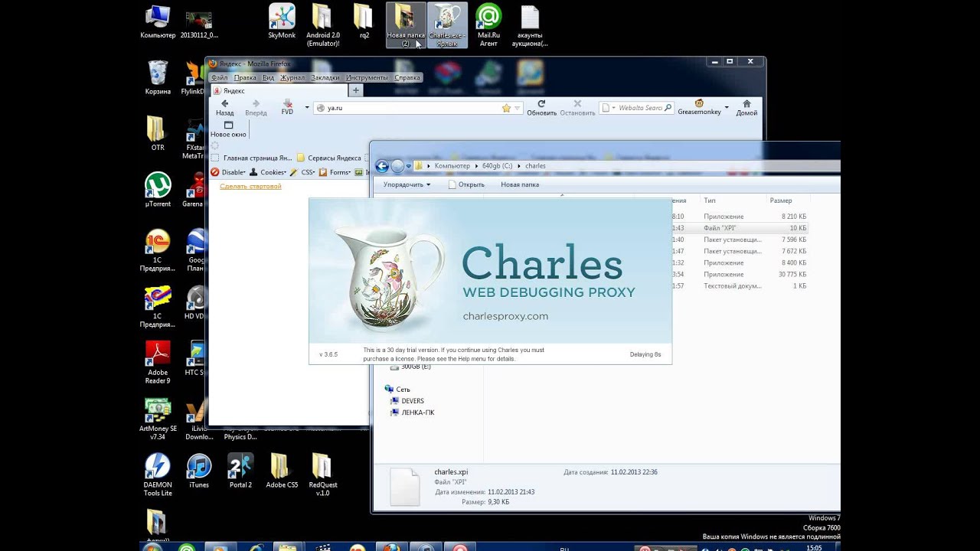Screen dimensions: 980x551
Task: Click Explorer back navigation arrow
Action: pyautogui.click(x=382, y=166)
